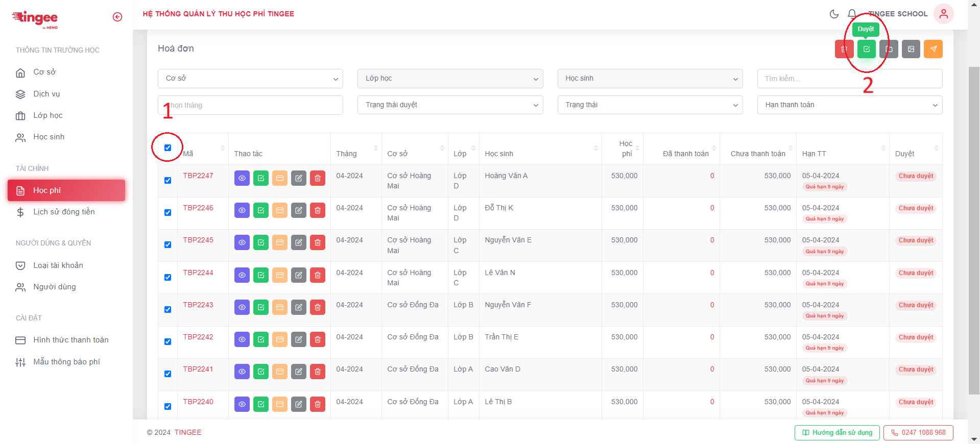Image resolution: width=980 pixels, height=444 pixels.
Task: Uncheck the checkbox for row TBP2243
Action: click(x=168, y=310)
